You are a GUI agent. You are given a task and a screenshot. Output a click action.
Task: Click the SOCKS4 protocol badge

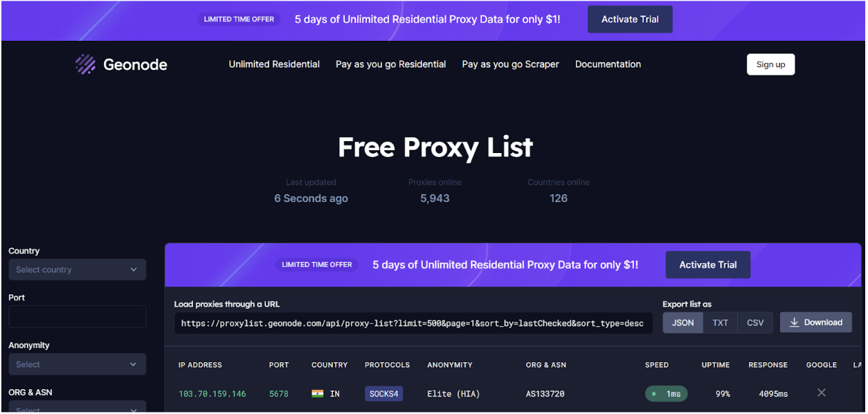[x=383, y=394]
